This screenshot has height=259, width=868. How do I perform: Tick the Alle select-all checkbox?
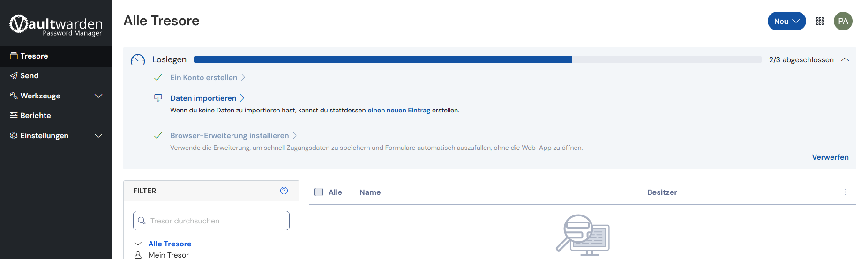[x=319, y=192]
